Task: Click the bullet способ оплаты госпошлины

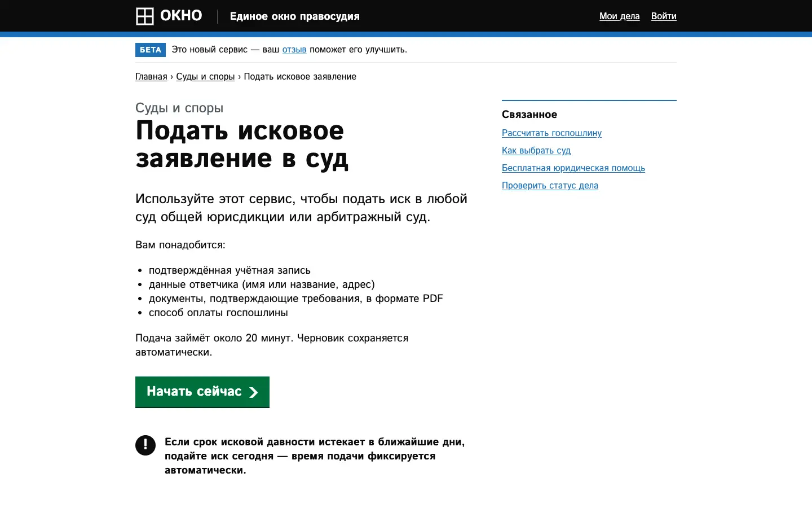Action: (x=218, y=313)
